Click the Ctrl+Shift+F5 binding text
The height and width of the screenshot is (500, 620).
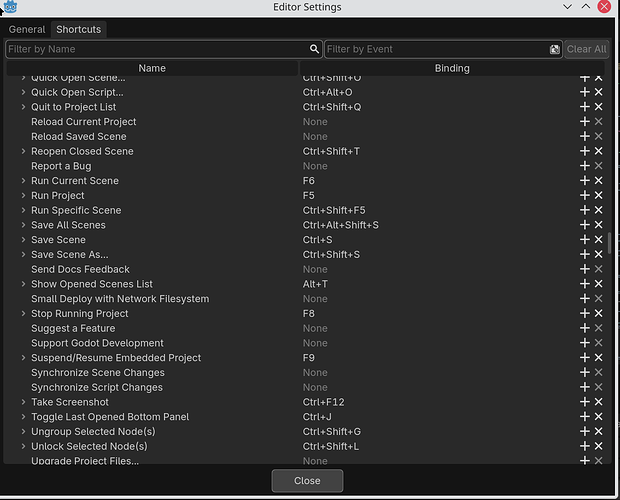pyautogui.click(x=334, y=210)
